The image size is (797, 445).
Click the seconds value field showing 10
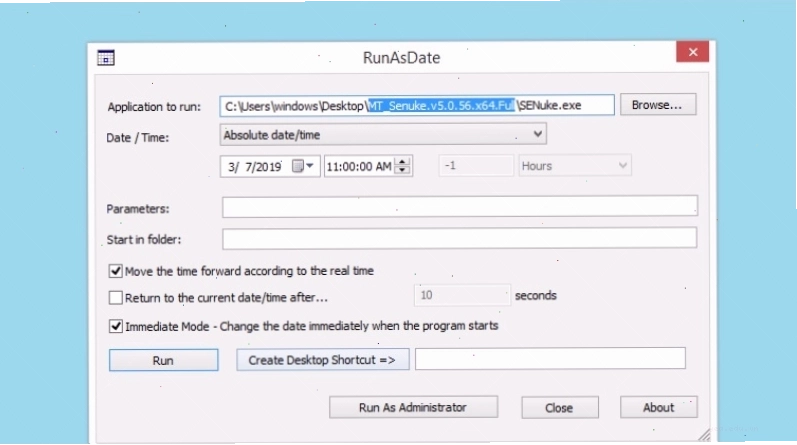tap(462, 295)
